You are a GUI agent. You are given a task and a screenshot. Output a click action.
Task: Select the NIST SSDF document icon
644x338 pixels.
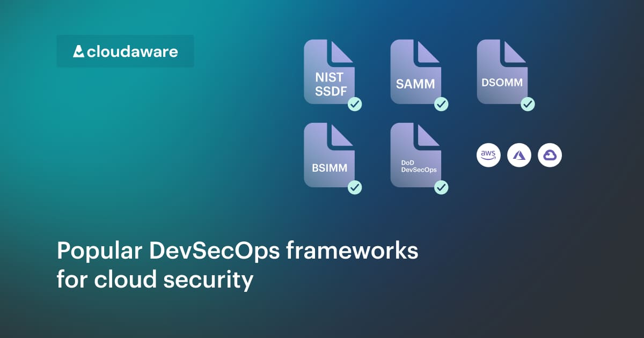tap(330, 72)
